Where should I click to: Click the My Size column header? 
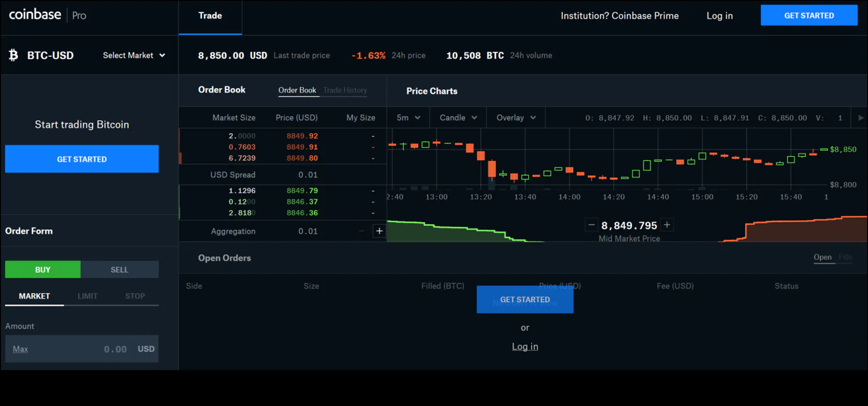360,118
